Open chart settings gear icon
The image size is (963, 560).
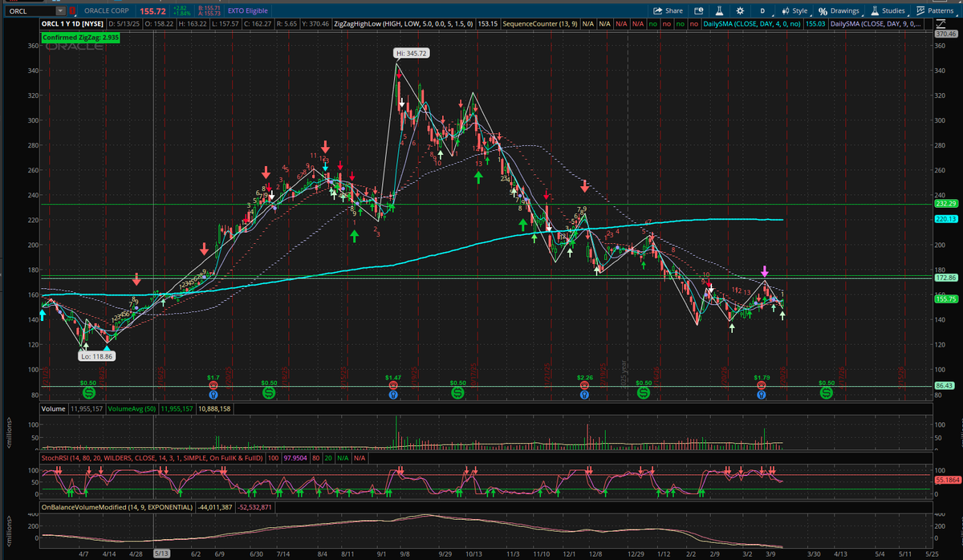pyautogui.click(x=740, y=11)
